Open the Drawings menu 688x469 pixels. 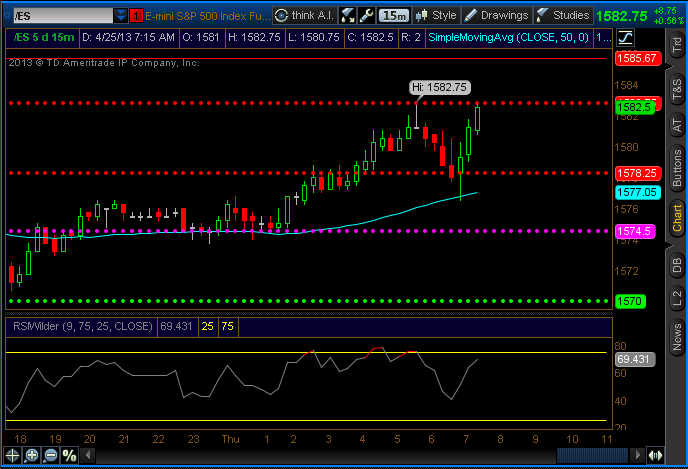(496, 16)
